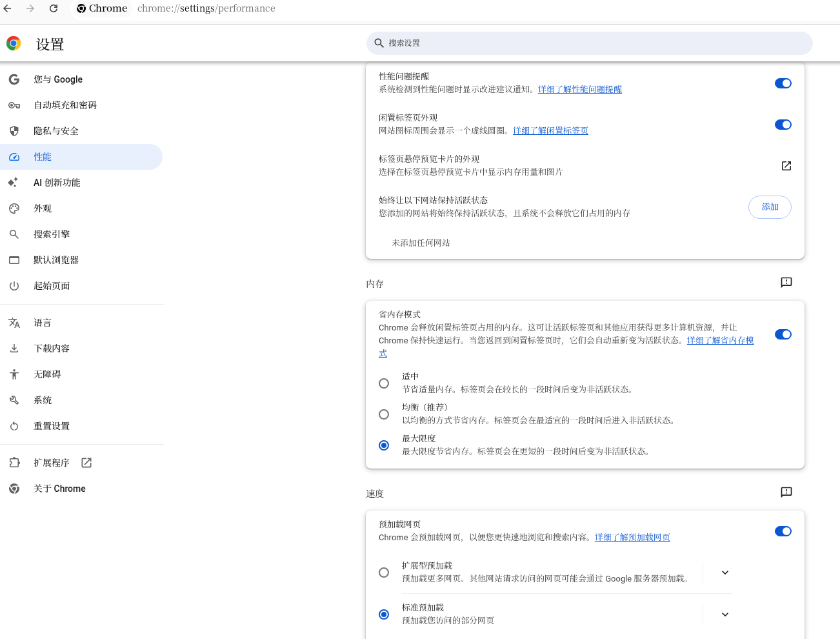
Task: Click the shield icon for 隐私与安全
Action: click(14, 131)
